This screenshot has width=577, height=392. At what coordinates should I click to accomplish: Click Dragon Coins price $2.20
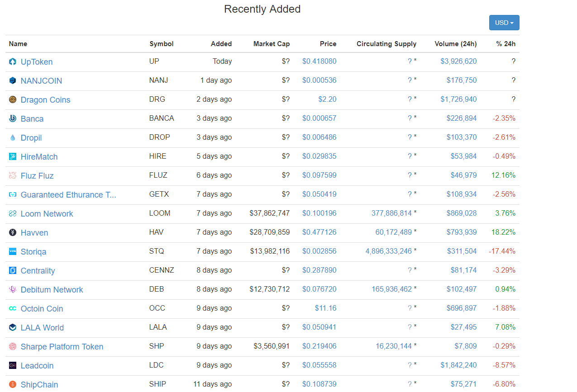(x=327, y=99)
